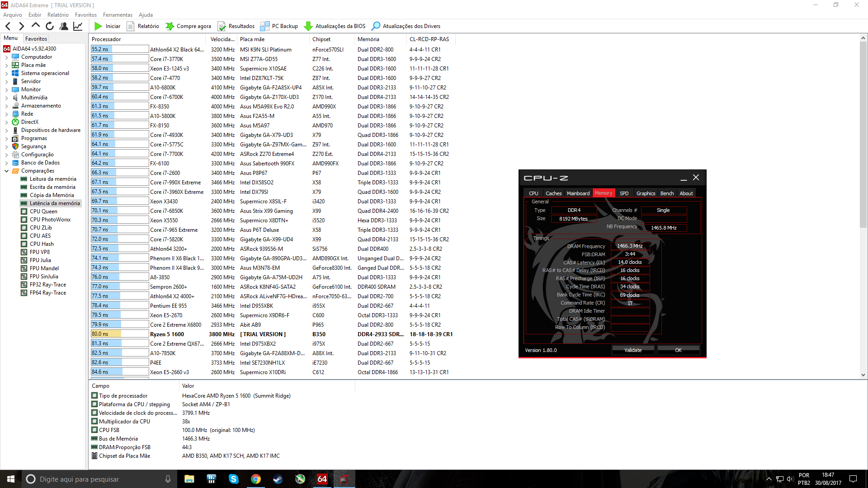868x488 pixels.
Task: Select FP64 Ray-Trace benchmark item
Action: (x=48, y=293)
